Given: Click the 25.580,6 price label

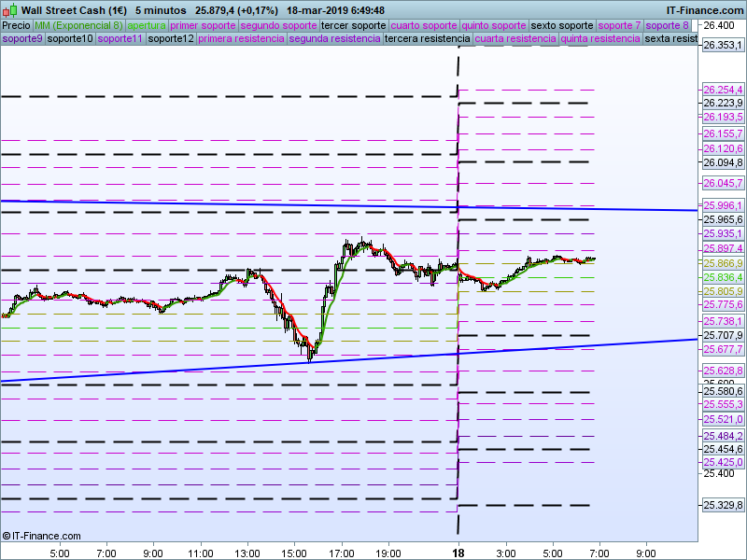Looking at the screenshot, I should (723, 391).
